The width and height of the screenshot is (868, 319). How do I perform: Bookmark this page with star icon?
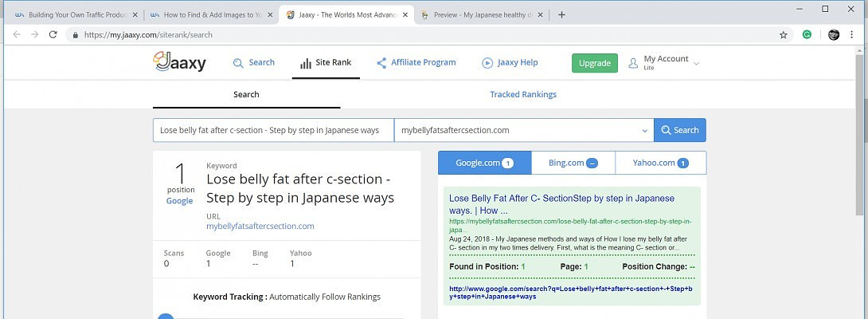(x=783, y=35)
